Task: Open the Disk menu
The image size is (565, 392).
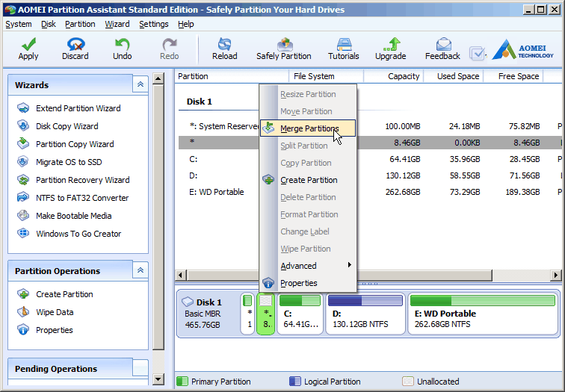Action: [49, 24]
